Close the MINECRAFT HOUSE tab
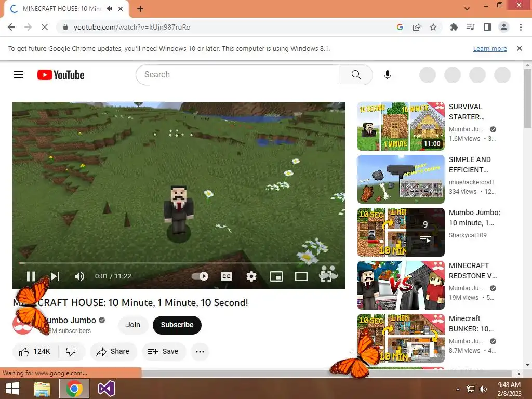 pos(121,9)
